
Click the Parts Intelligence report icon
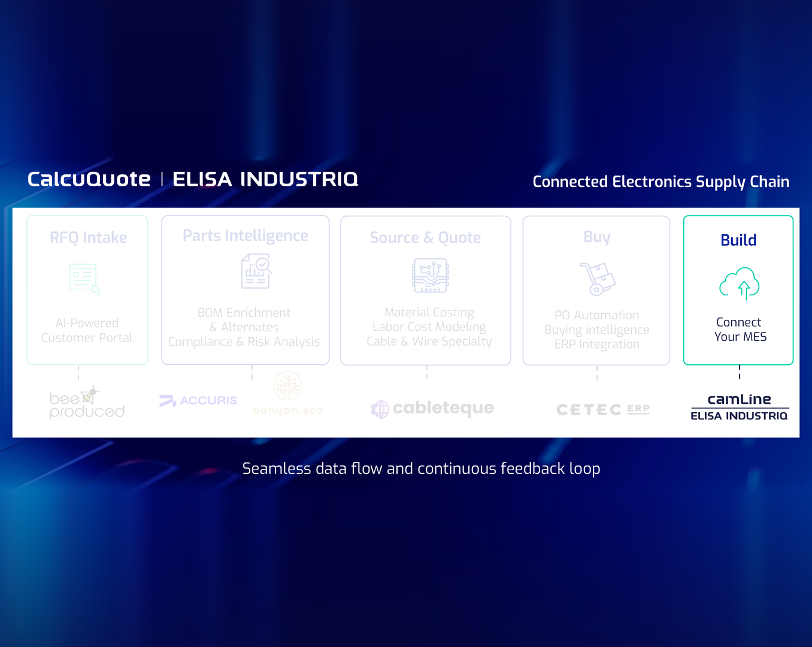pos(257,271)
